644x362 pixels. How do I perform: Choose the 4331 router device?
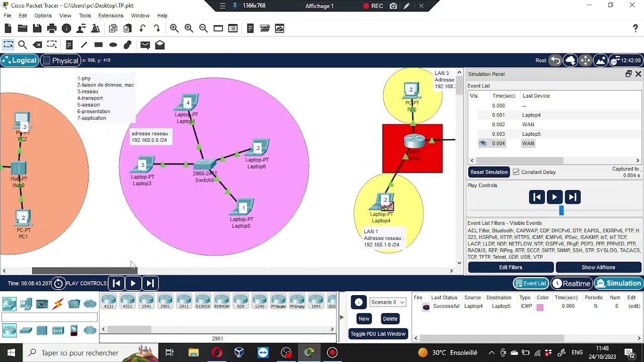(x=109, y=302)
